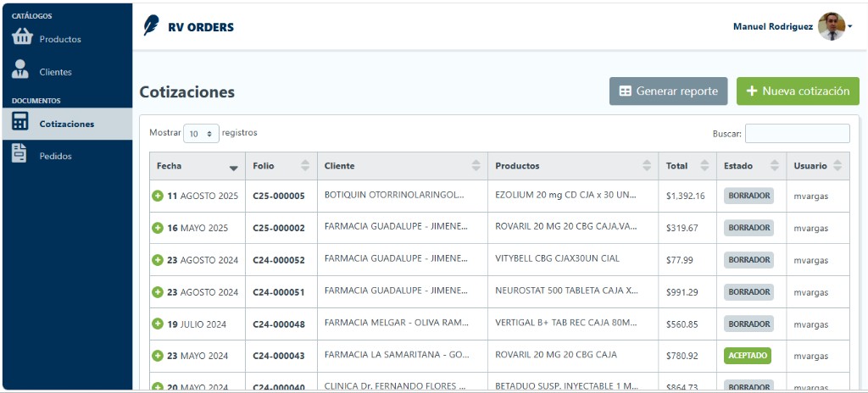Screen dimensions: 868x393
Task: Click date 19 JULIO 2024
Action: tap(197, 324)
